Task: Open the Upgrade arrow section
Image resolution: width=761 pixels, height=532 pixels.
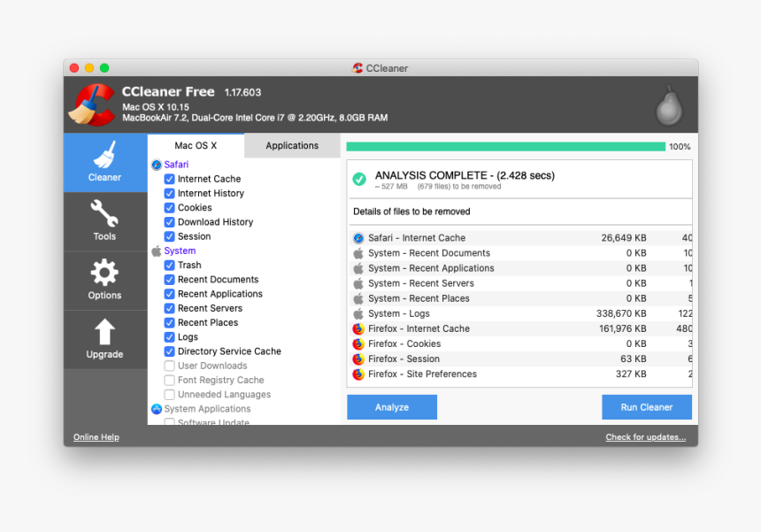Action: [104, 339]
